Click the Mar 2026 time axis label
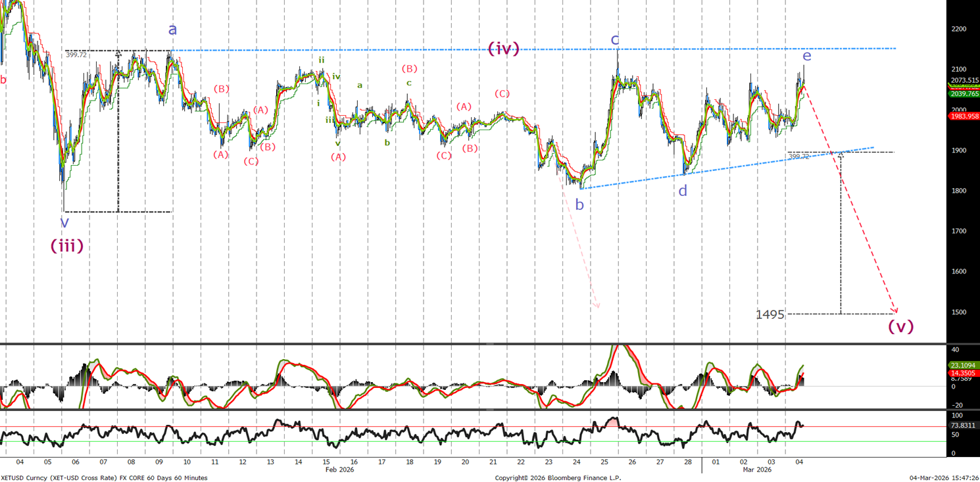This screenshot has width=980, height=482. 757,470
